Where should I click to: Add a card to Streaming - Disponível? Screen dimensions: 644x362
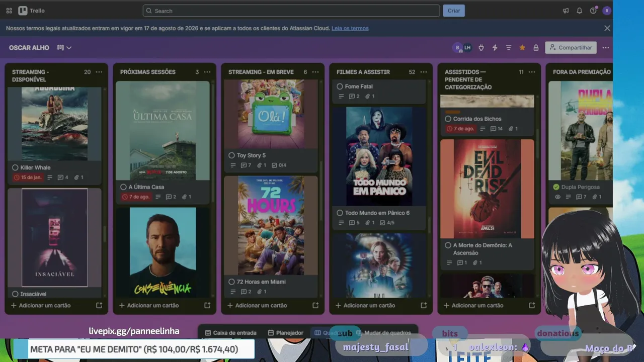41,305
